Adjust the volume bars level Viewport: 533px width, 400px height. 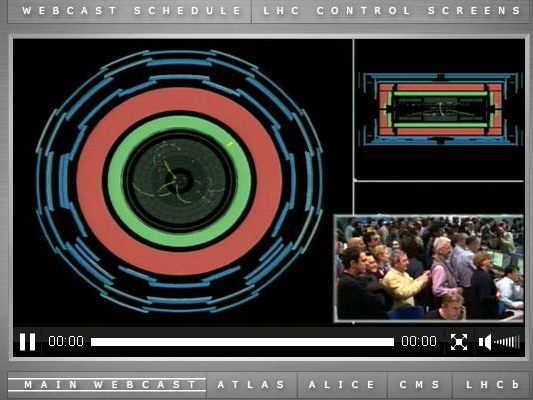pos(507,342)
